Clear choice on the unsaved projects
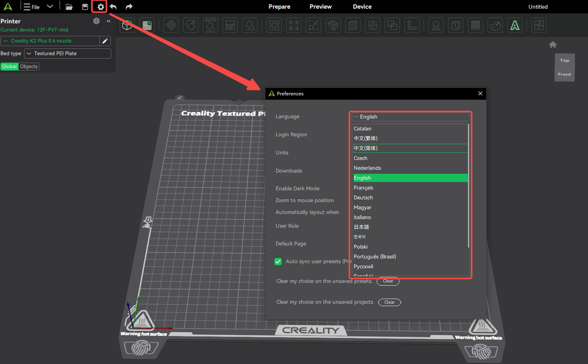Image resolution: width=588 pixels, height=364 pixels. [x=390, y=302]
